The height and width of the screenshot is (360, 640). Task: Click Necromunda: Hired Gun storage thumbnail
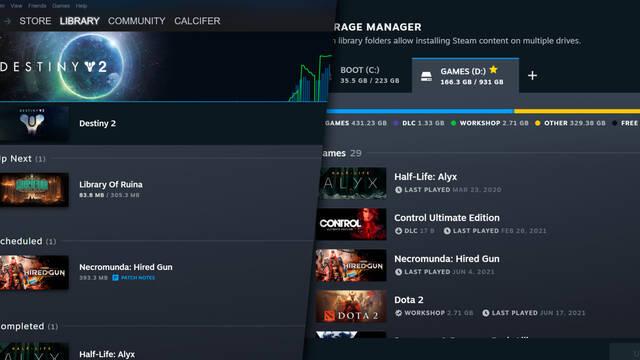351,265
